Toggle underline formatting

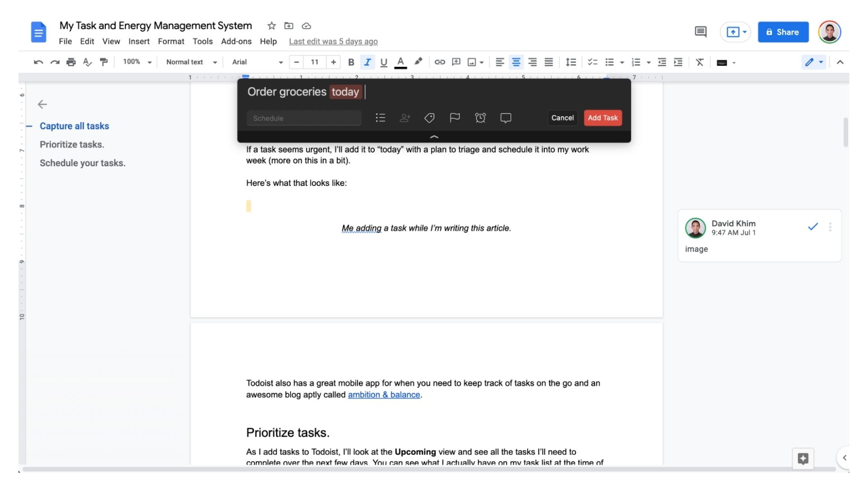click(383, 62)
